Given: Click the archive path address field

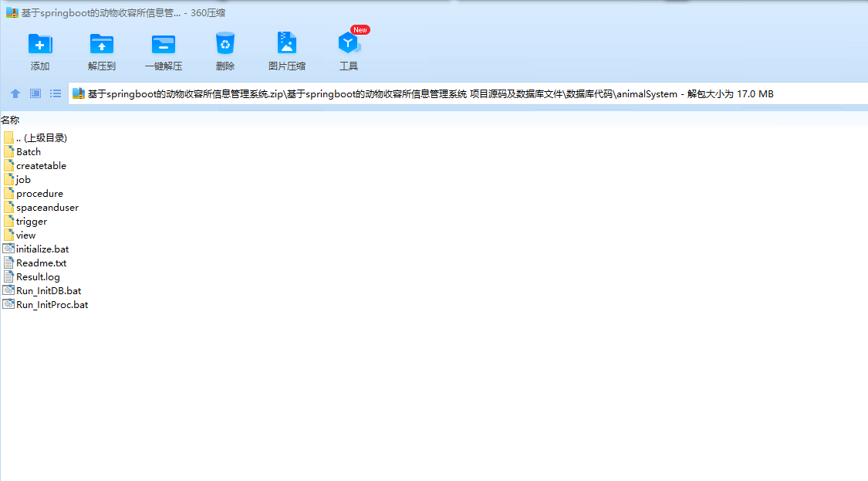Looking at the screenshot, I should (x=468, y=93).
